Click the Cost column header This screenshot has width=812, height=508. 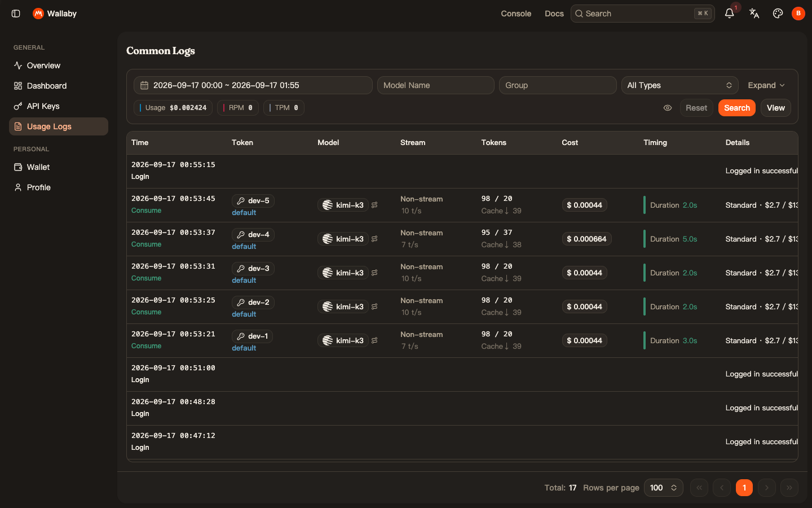570,142
